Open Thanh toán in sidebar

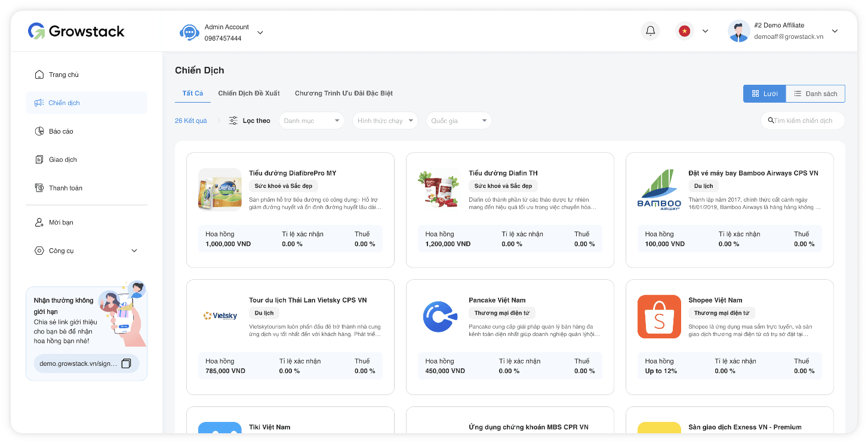point(87,188)
